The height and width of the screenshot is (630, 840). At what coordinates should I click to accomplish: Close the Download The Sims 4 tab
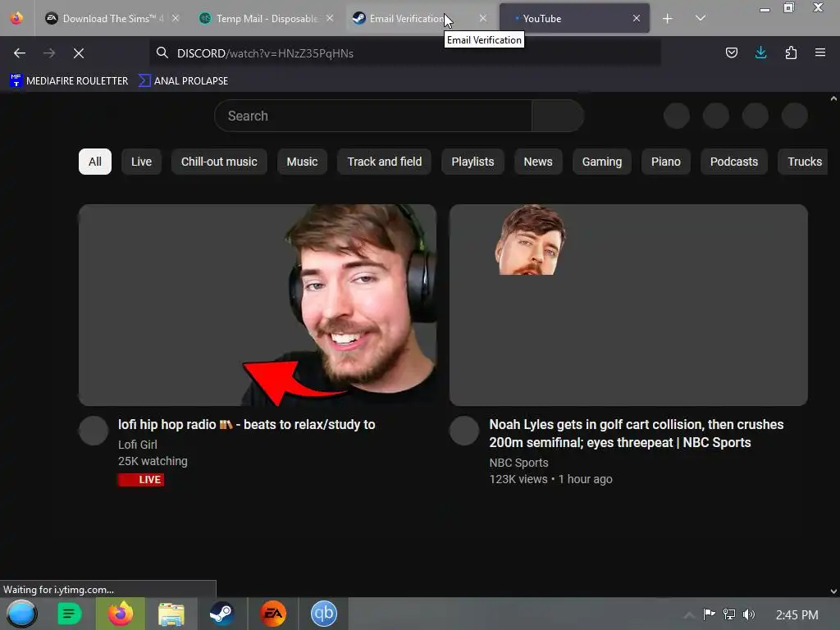click(x=176, y=18)
